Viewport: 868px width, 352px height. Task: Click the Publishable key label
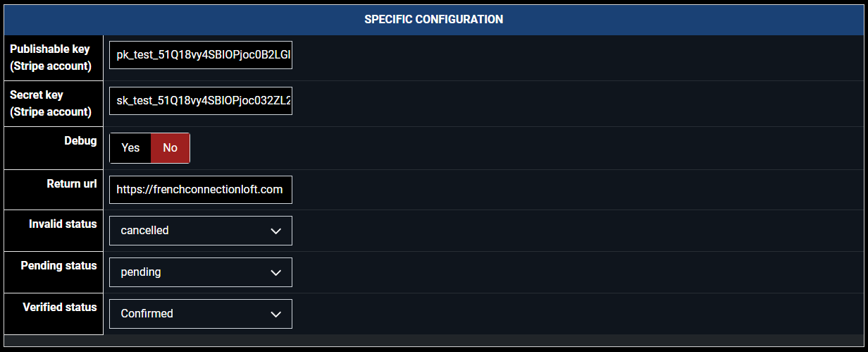pyautogui.click(x=50, y=57)
